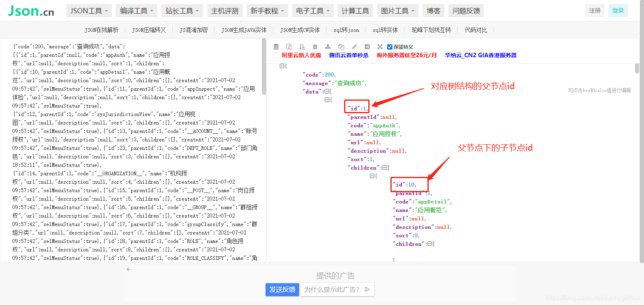Click the "code" key with value 200
The image size is (644, 305).
pos(319,75)
